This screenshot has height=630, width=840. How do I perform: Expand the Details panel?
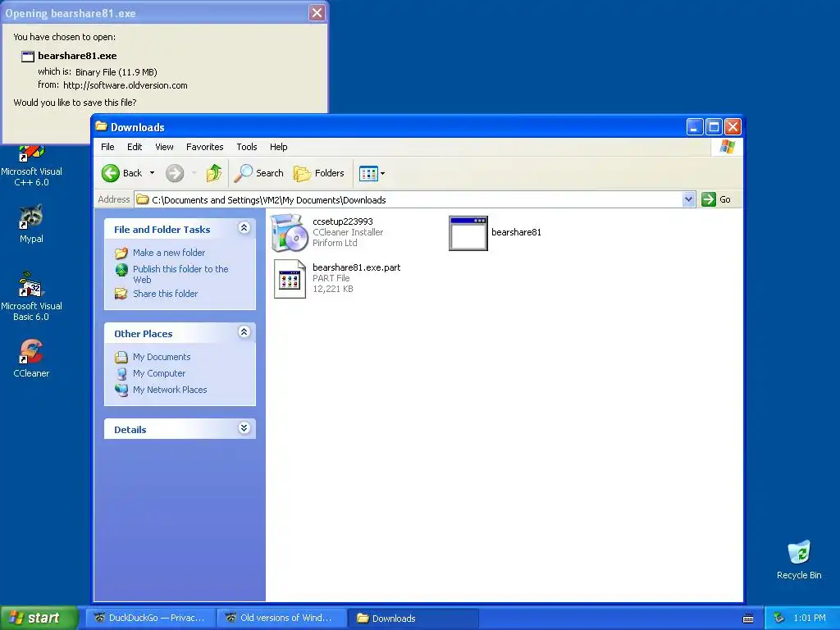pyautogui.click(x=244, y=428)
